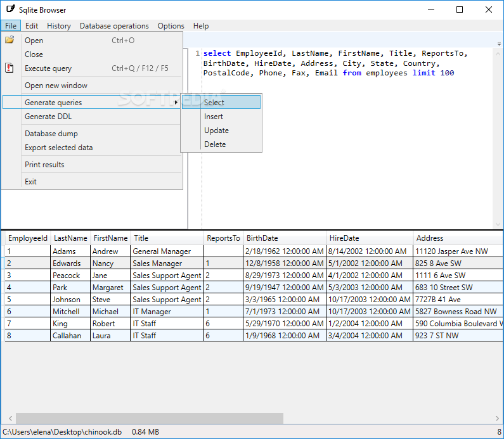Select the cell "IT Manager"
504x439 pixels.
[x=167, y=312]
